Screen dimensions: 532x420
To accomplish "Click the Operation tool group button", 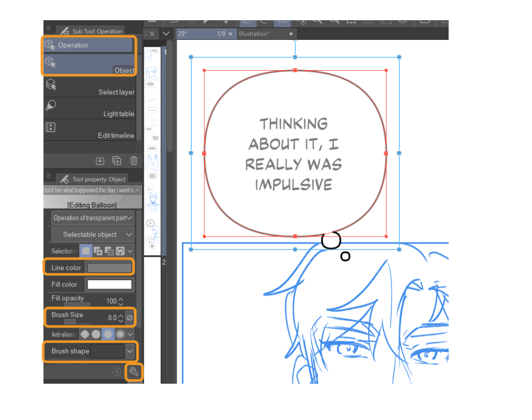I will click(88, 45).
